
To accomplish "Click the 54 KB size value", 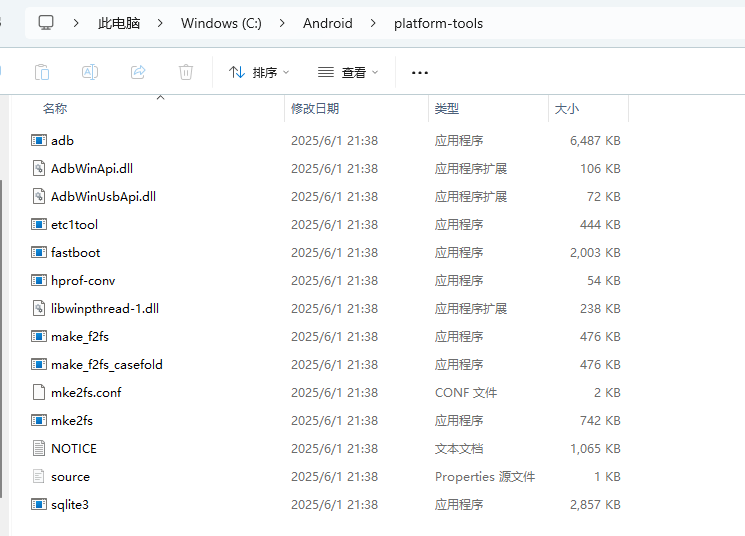I will (x=604, y=281).
